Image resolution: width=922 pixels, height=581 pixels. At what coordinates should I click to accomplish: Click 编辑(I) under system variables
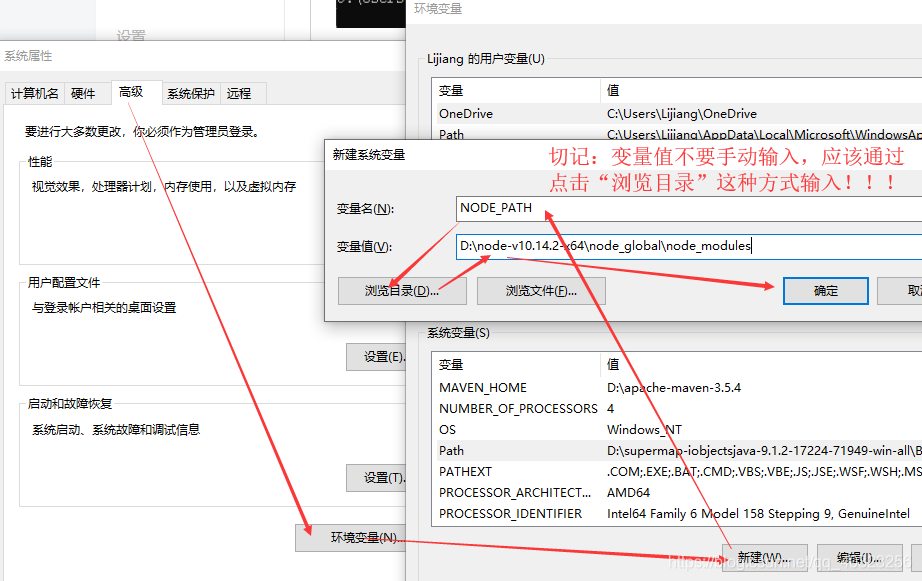coord(860,557)
